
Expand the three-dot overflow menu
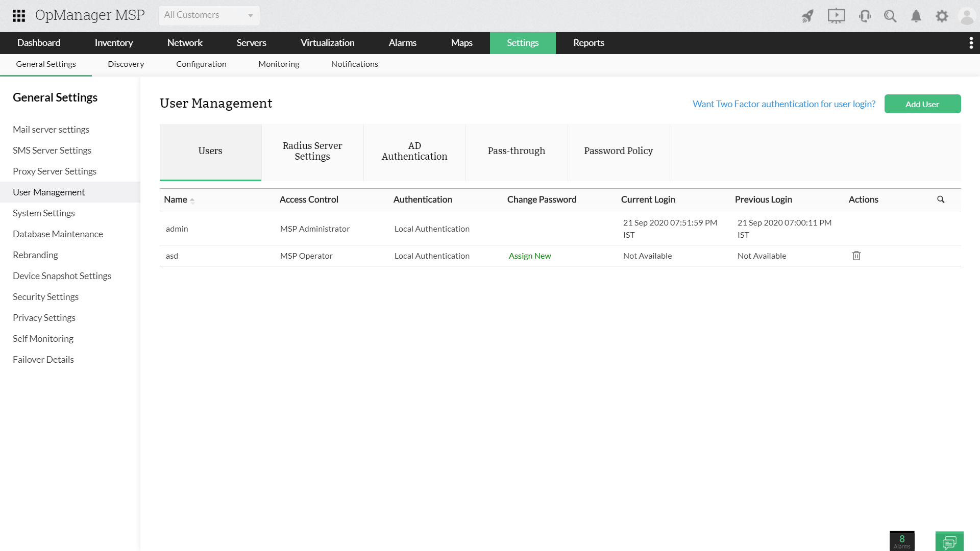click(971, 43)
